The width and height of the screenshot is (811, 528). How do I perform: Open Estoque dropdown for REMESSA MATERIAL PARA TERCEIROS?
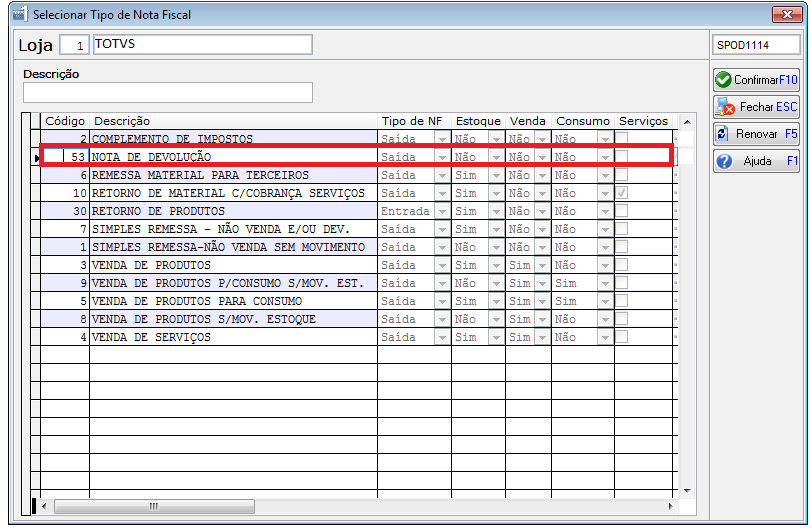click(497, 175)
